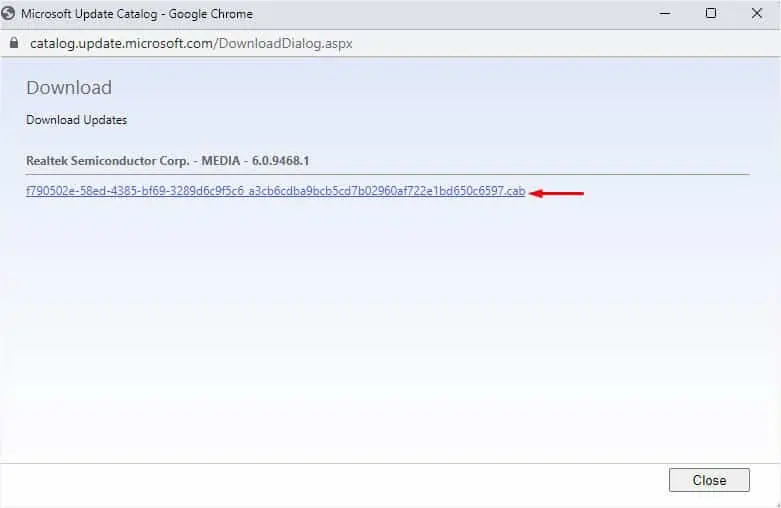Select the catalog.update.microsoft.com URL text
Image resolution: width=781 pixels, height=508 pixels.
191,43
